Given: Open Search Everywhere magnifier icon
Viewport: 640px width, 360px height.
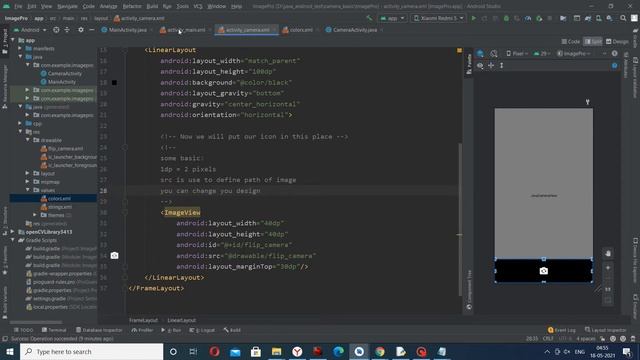Looking at the screenshot, I should pyautogui.click(x=623, y=18).
